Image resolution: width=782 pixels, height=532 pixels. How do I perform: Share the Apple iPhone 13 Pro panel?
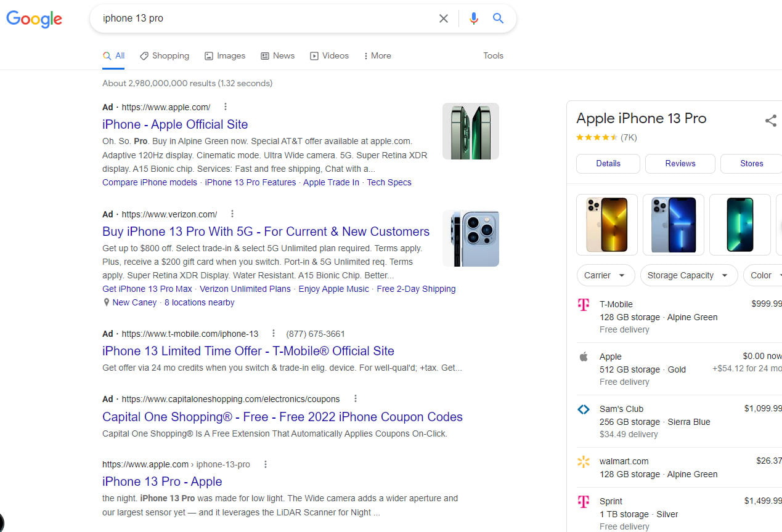click(x=770, y=120)
